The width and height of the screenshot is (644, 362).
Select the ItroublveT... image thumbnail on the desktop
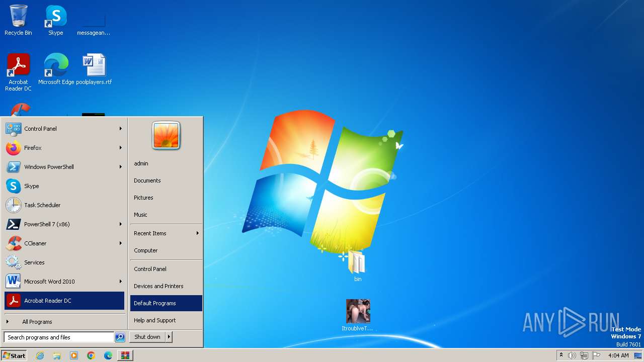pyautogui.click(x=358, y=315)
